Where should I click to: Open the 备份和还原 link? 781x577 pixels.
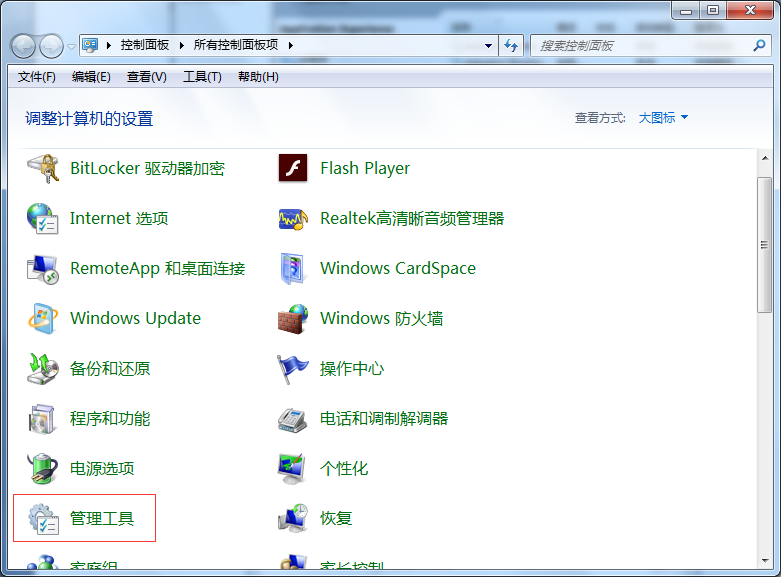110,369
